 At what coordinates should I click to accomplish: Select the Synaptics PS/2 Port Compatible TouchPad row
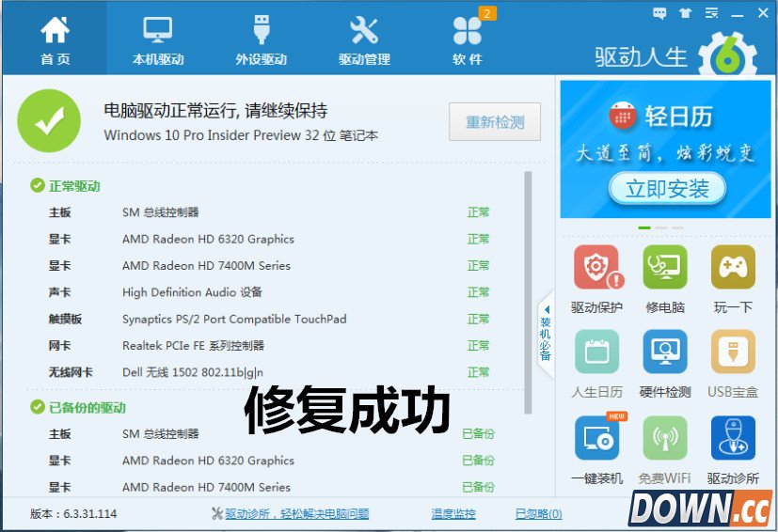(270, 319)
